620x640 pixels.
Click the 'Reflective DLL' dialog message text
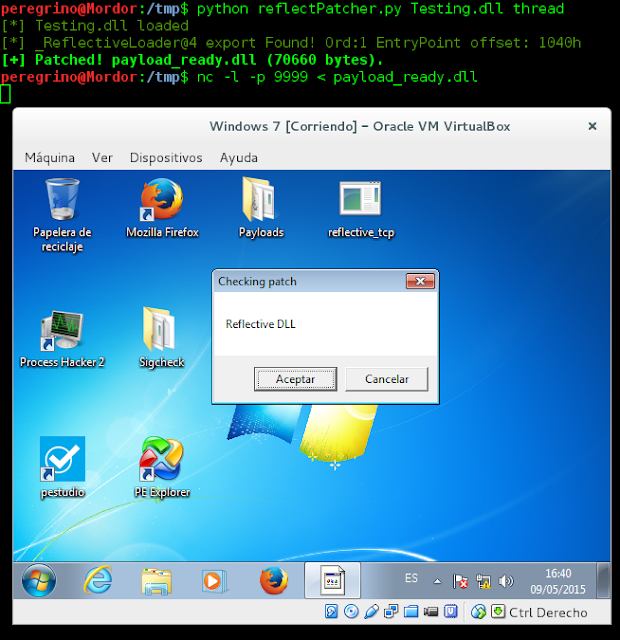(x=260, y=324)
